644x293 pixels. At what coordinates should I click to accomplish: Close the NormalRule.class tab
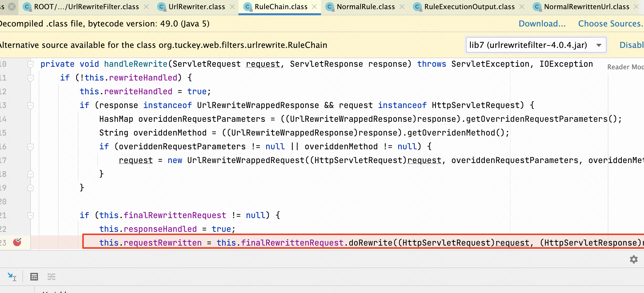[402, 7]
